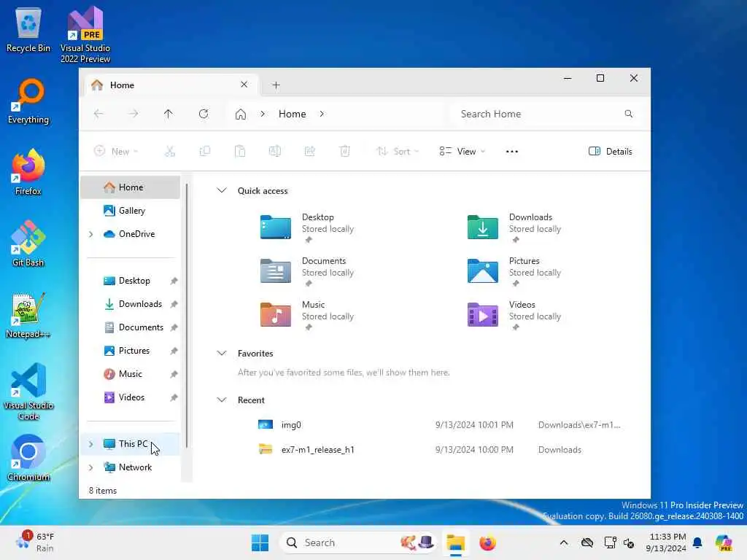
Task: Select Notepad++ desktop shortcut
Action: [x=28, y=315]
